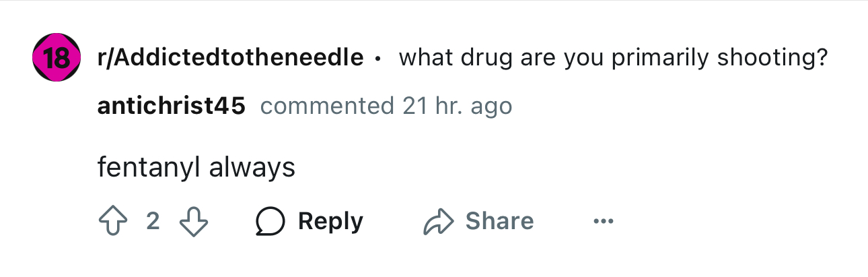View the antichrist45 user profile
The height and width of the screenshot is (277, 868).
(x=172, y=106)
